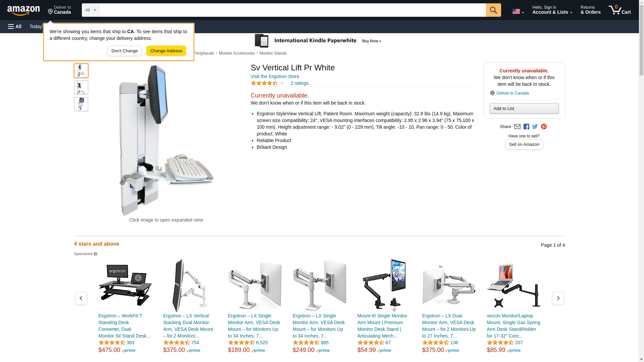This screenshot has width=644, height=362.
Task: Click the Change Address button
Action: tap(166, 51)
